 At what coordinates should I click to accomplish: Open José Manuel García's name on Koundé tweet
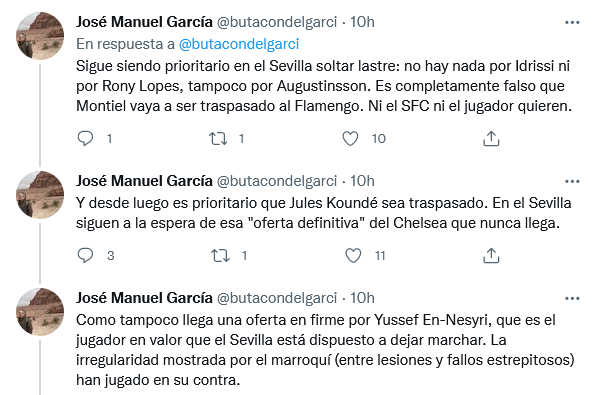click(144, 181)
